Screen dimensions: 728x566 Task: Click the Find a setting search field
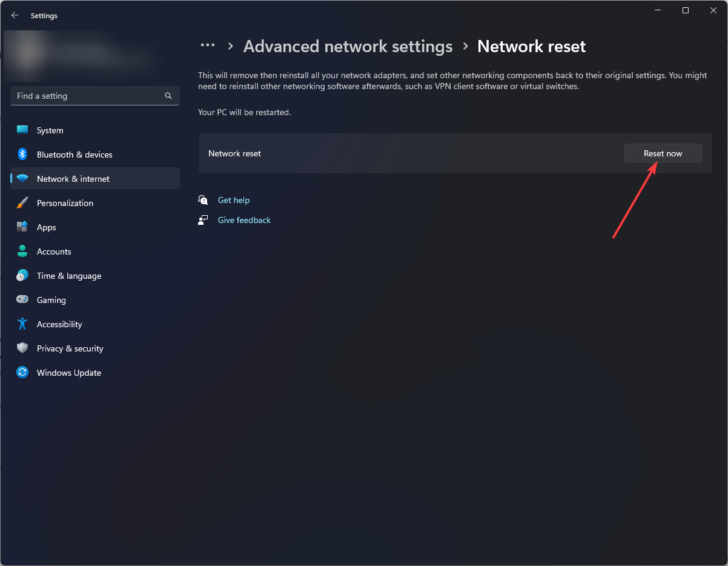[x=91, y=95]
